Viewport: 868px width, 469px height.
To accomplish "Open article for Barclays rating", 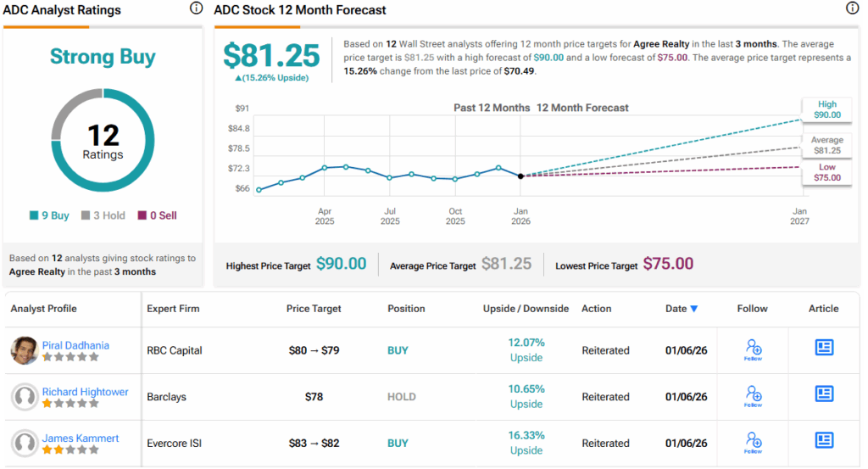I will 824,394.
